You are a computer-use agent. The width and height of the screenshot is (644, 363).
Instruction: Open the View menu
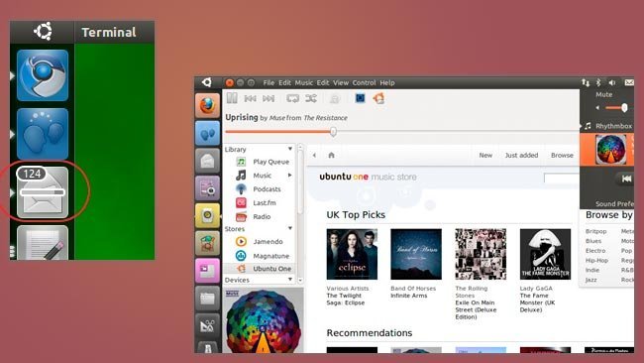point(341,82)
